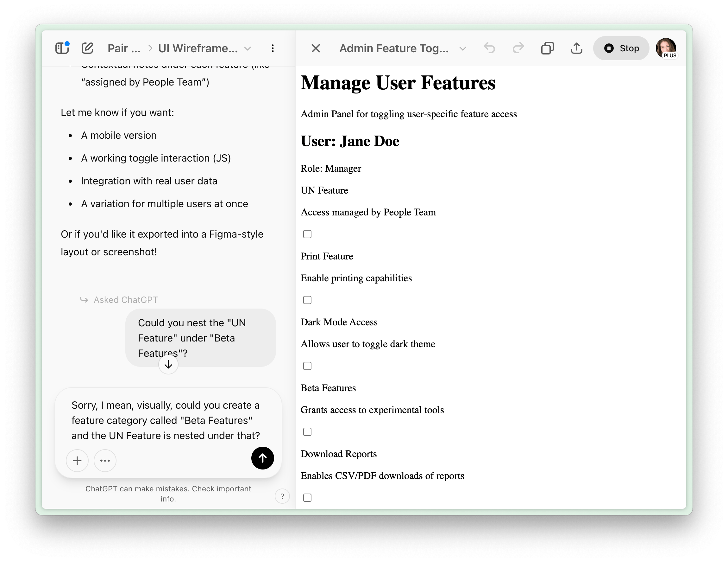
Task: Expand the Admin Feature Tog... dropdown chevron
Action: 463,49
